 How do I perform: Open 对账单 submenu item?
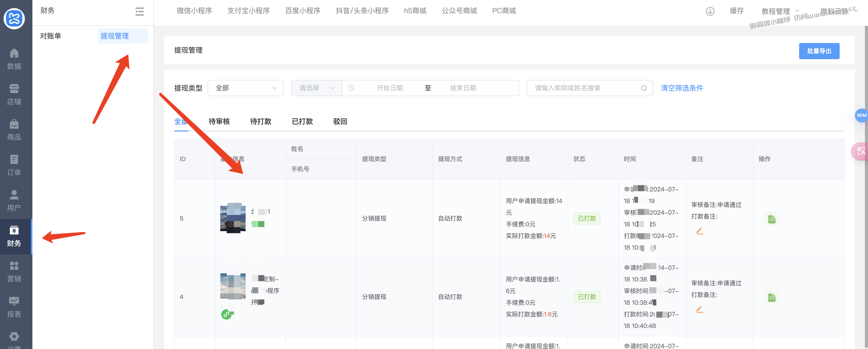coord(51,36)
